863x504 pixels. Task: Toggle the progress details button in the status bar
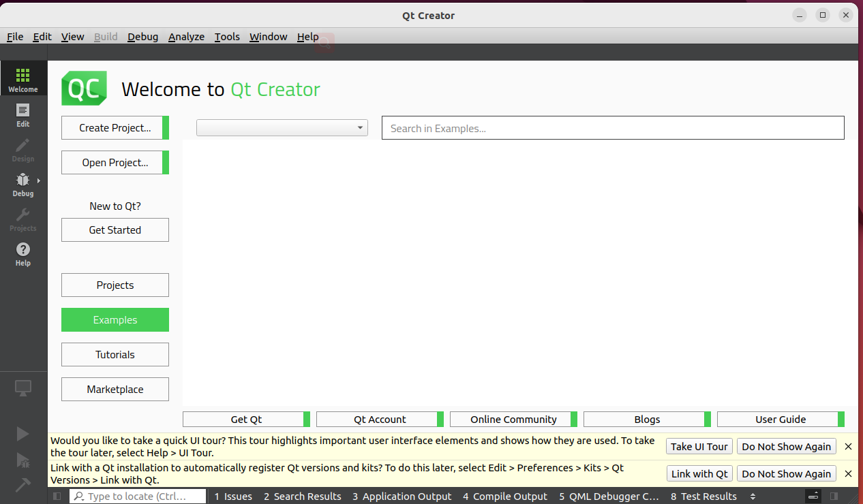coord(813,497)
